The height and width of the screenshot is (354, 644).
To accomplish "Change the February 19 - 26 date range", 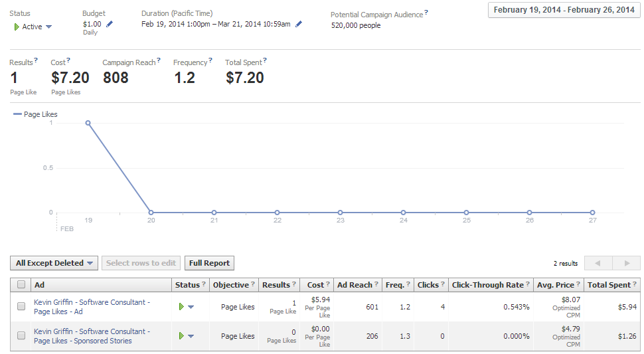I will point(563,10).
